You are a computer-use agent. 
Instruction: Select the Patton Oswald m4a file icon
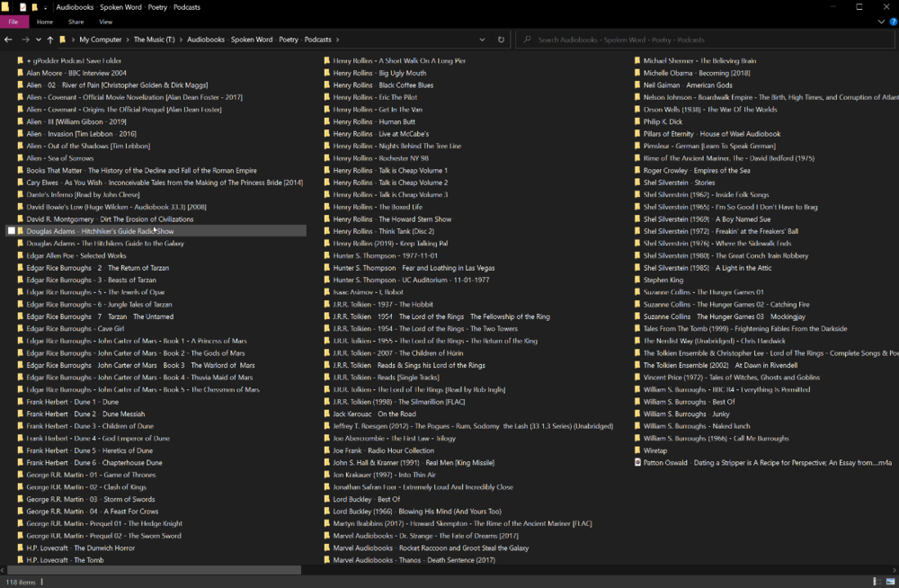coord(637,463)
